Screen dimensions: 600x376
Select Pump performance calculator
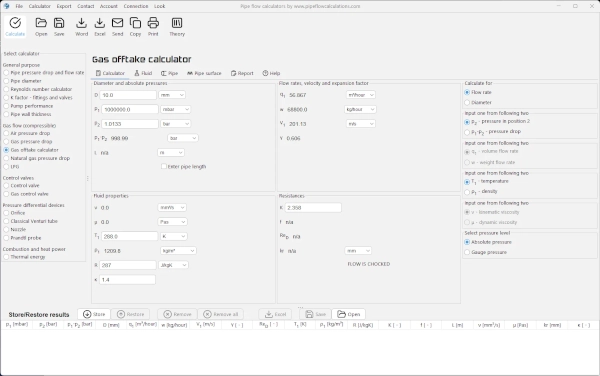(28, 106)
